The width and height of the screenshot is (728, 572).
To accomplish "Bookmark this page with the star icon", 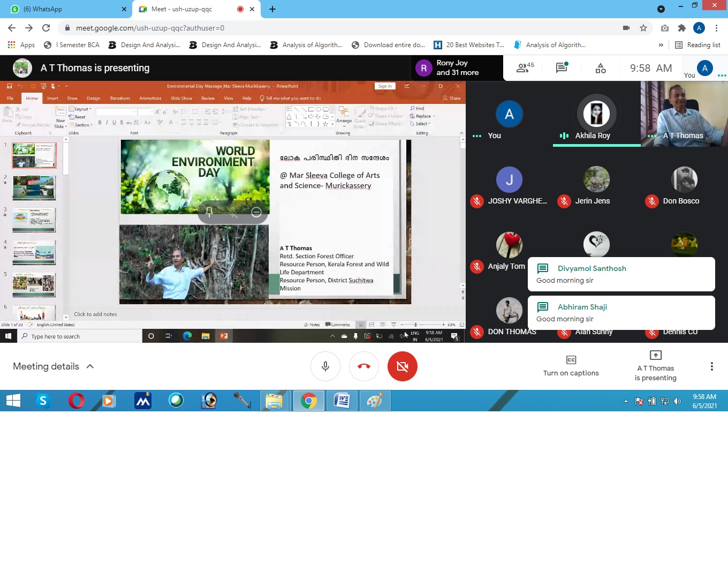I will click(643, 28).
